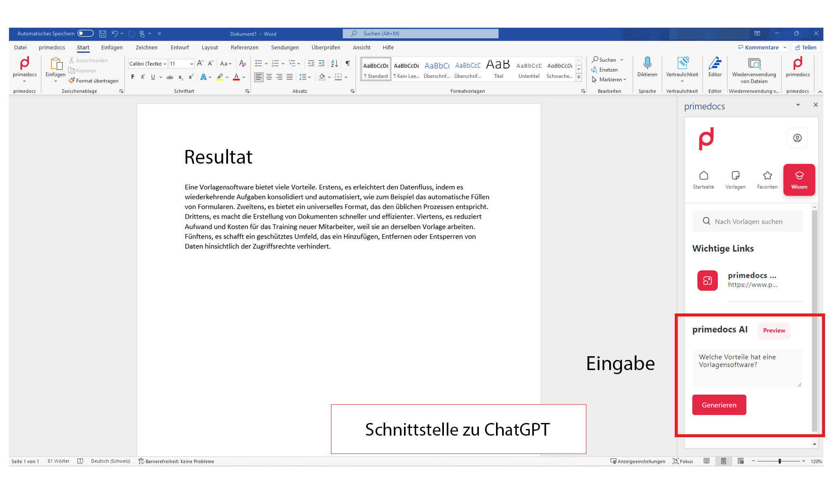Start Diktieren from the ribbon

point(647,67)
